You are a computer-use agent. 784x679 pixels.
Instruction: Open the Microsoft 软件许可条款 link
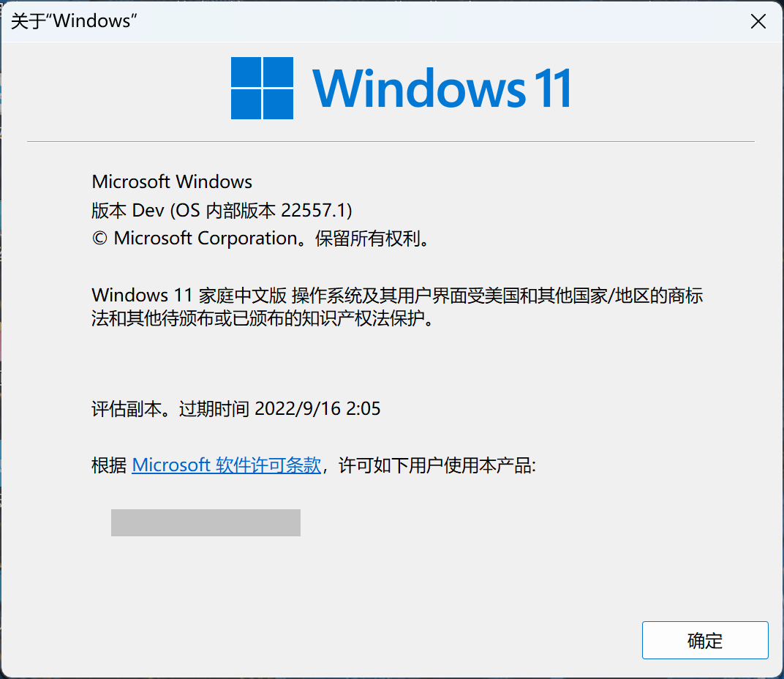(x=227, y=465)
